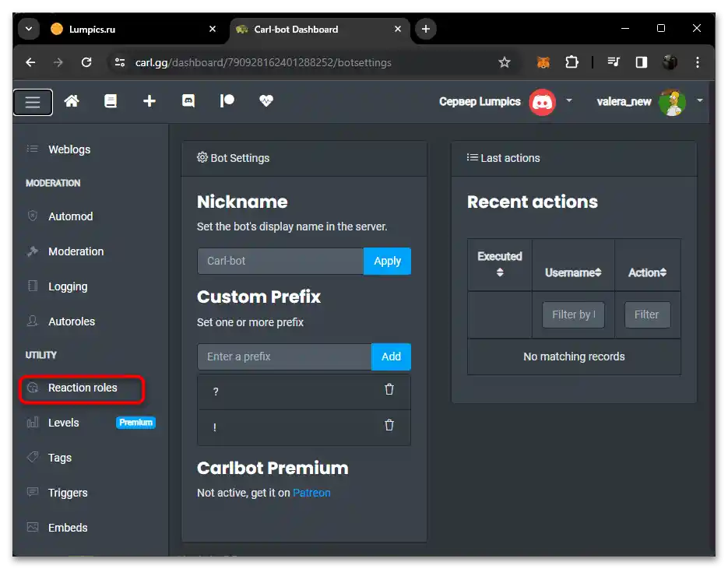728x569 pixels.
Task: Open a new browser tab
Action: click(426, 29)
